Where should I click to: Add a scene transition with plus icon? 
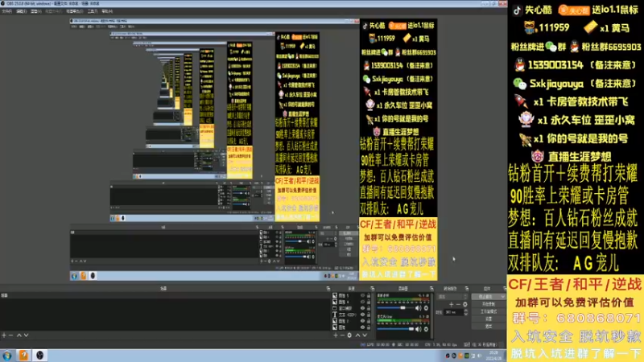pyautogui.click(x=452, y=305)
